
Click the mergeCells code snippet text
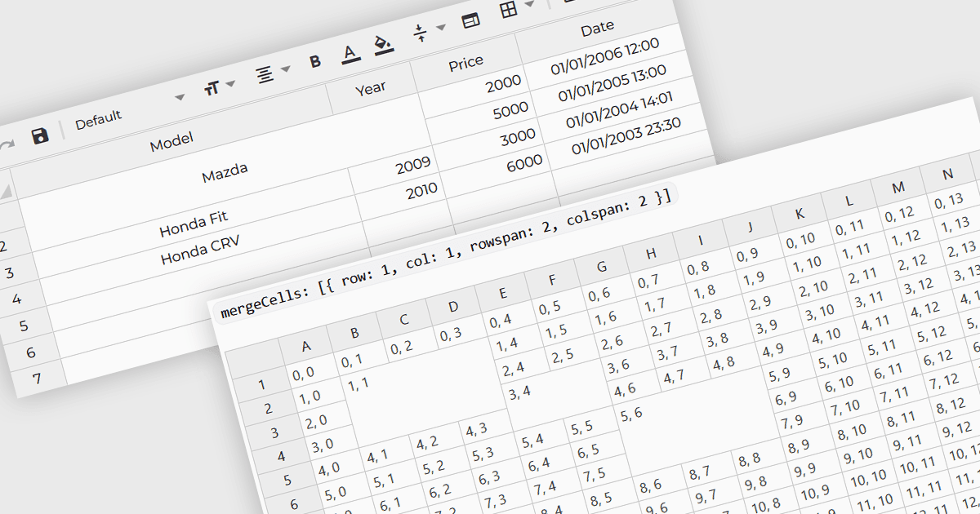tap(444, 255)
